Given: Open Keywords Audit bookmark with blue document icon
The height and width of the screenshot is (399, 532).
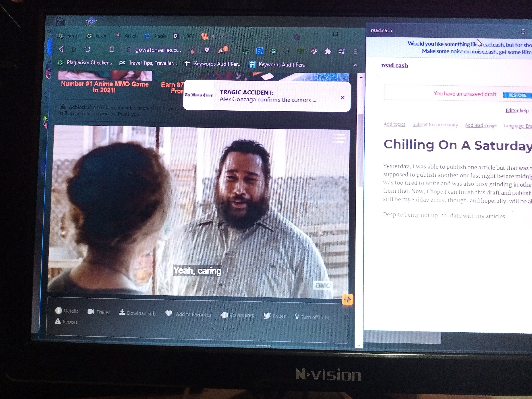Looking at the screenshot, I should tap(278, 65).
